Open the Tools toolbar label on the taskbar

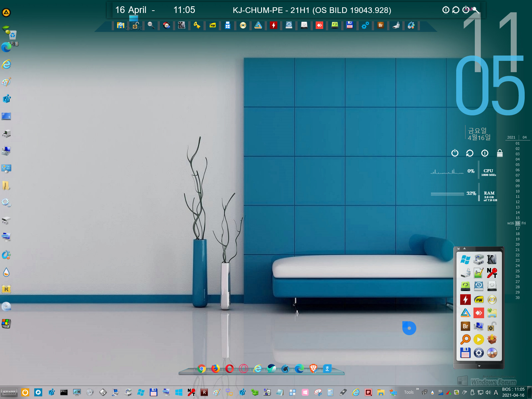pos(409,392)
